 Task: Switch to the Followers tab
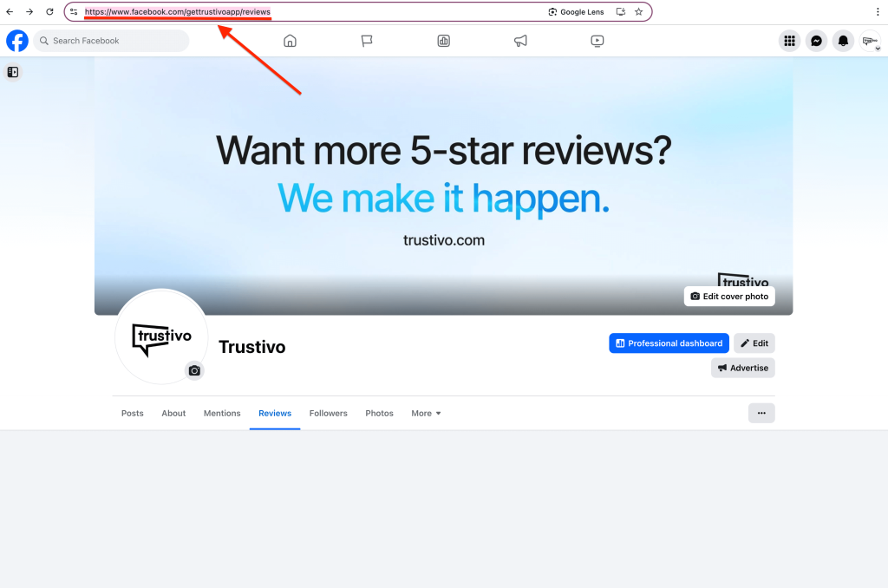[x=328, y=414]
